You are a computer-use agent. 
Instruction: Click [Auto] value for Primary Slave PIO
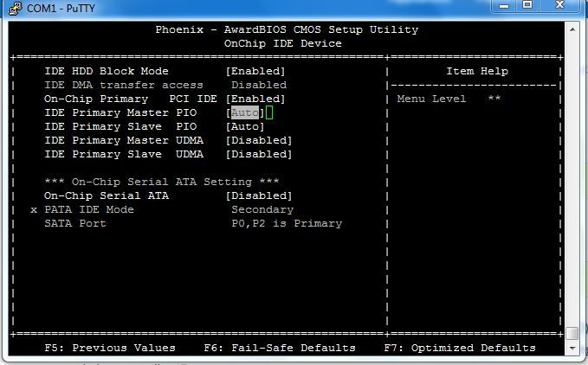click(x=245, y=126)
